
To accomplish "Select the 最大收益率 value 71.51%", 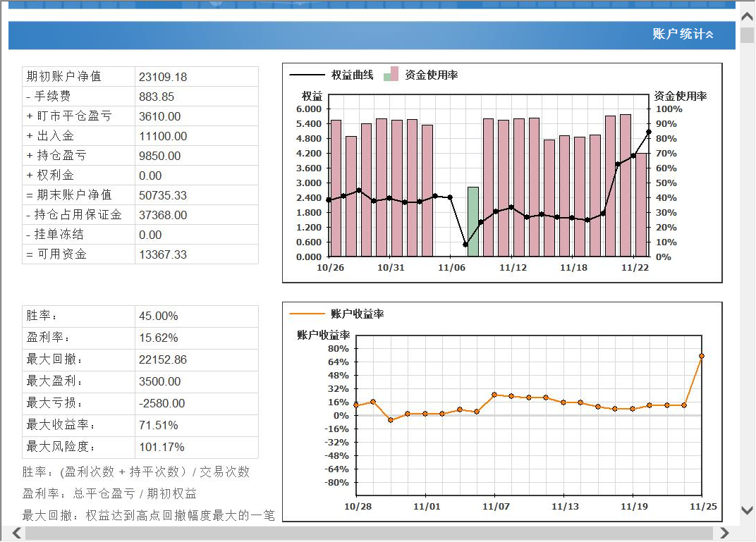I will point(159,426).
